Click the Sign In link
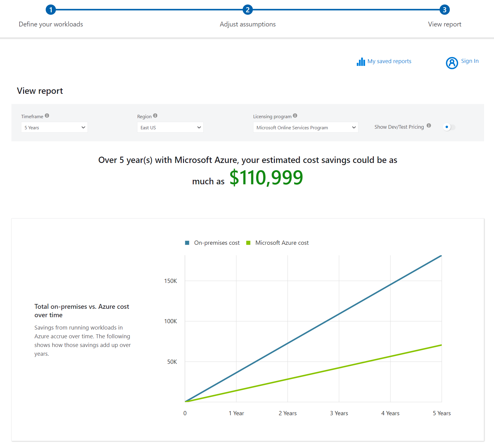 [x=470, y=61]
